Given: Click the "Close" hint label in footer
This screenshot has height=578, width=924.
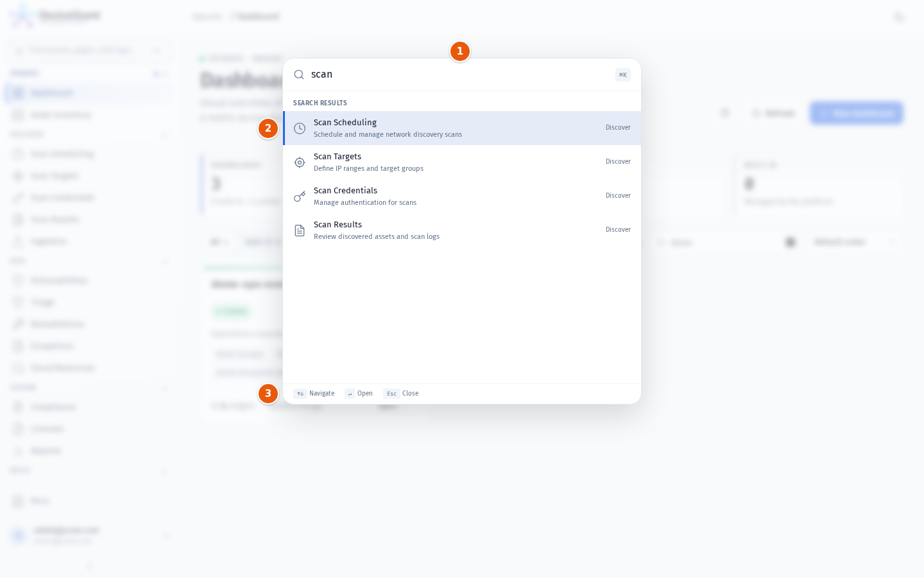Looking at the screenshot, I should click(410, 394).
